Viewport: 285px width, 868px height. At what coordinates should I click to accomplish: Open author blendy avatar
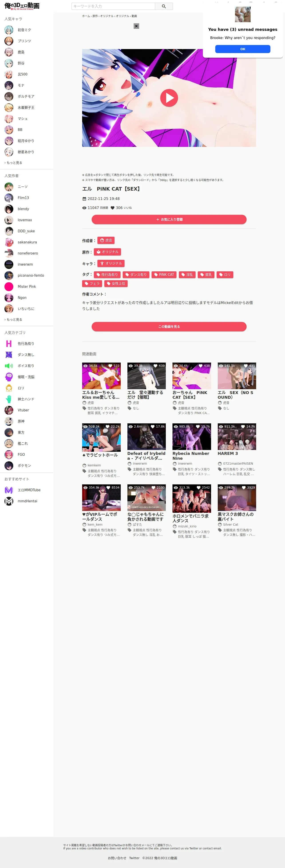[9, 209]
